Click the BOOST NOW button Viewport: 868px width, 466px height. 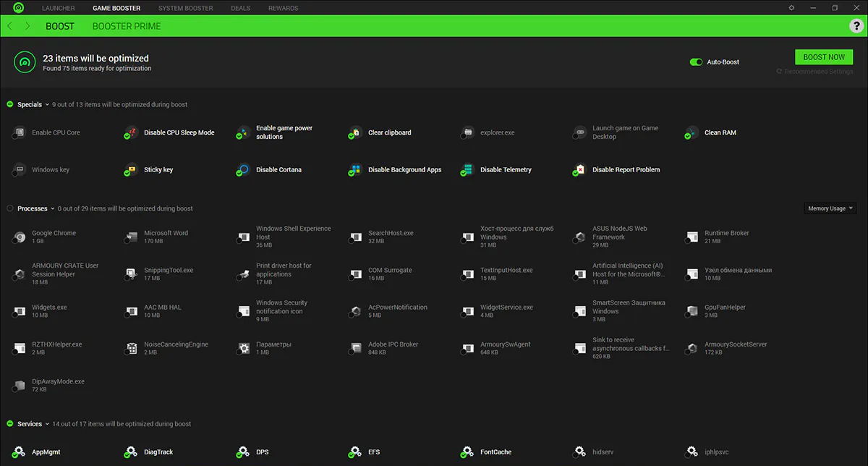point(824,57)
